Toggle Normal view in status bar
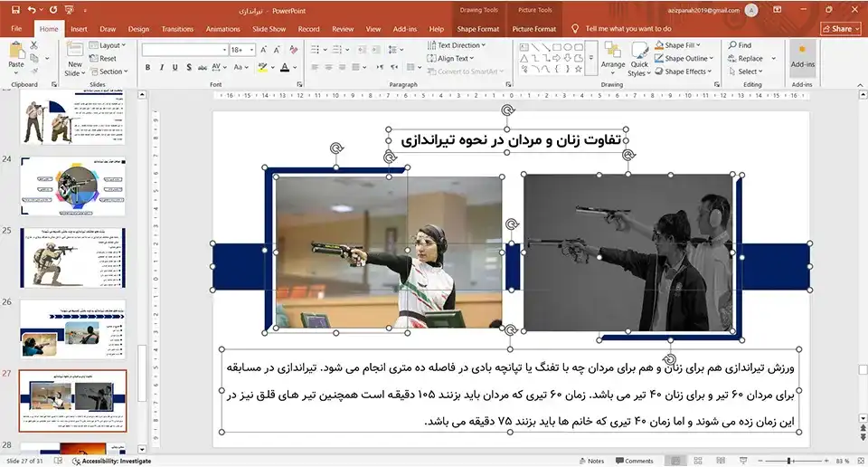868x467 pixels. (x=675, y=461)
